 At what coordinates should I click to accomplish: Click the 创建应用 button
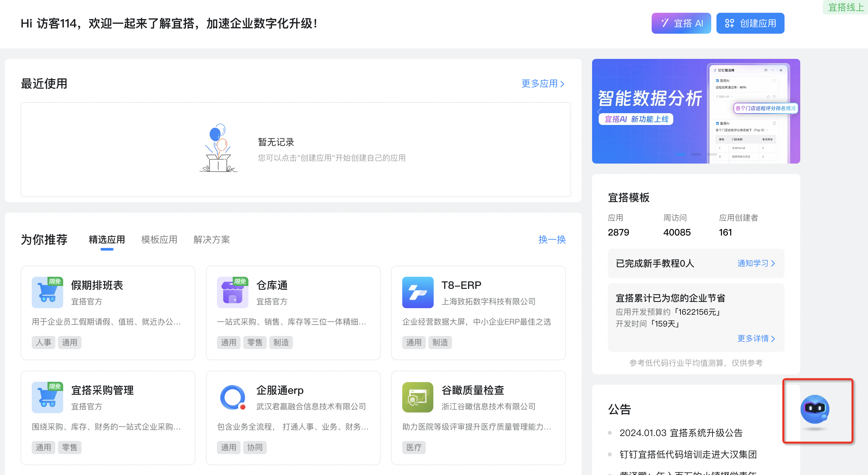(x=750, y=23)
